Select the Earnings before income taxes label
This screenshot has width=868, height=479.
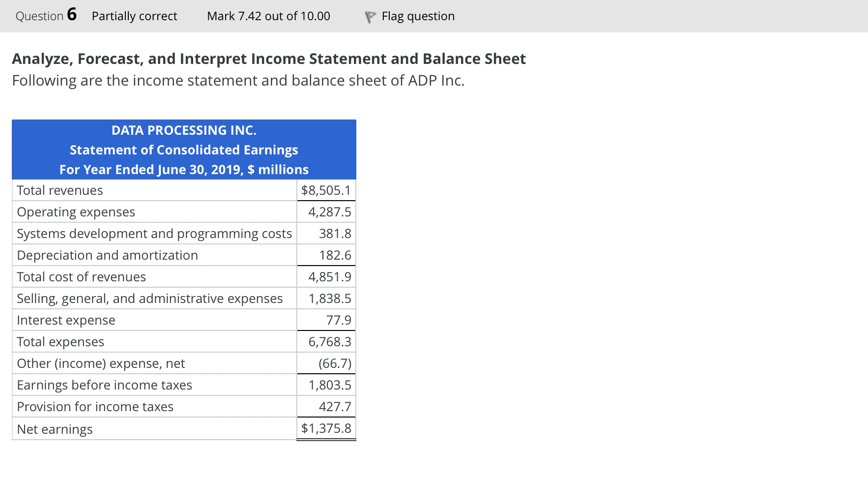click(105, 385)
